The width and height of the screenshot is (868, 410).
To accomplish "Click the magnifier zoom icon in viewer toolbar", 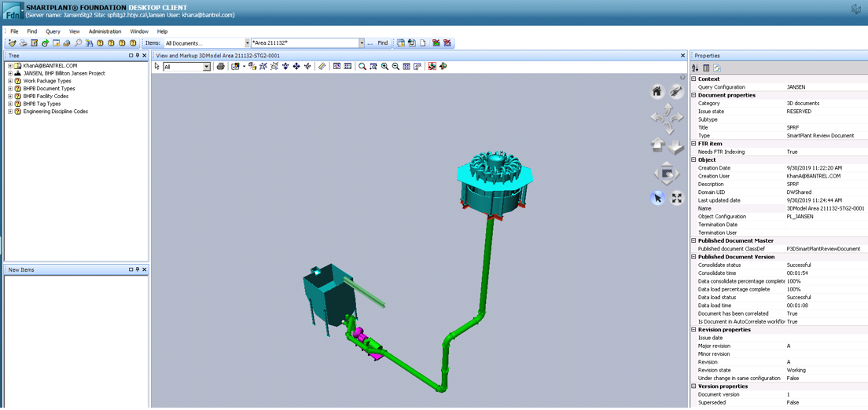I will (362, 67).
